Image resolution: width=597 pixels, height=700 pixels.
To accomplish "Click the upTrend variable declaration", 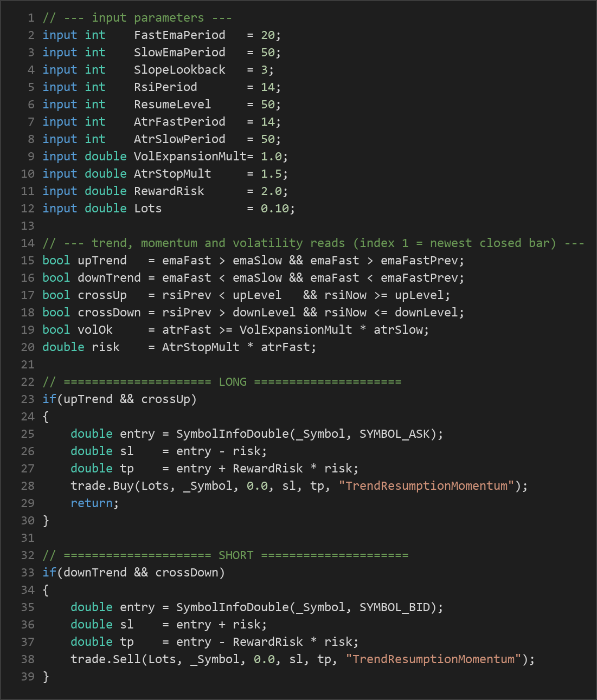I will pos(102,261).
